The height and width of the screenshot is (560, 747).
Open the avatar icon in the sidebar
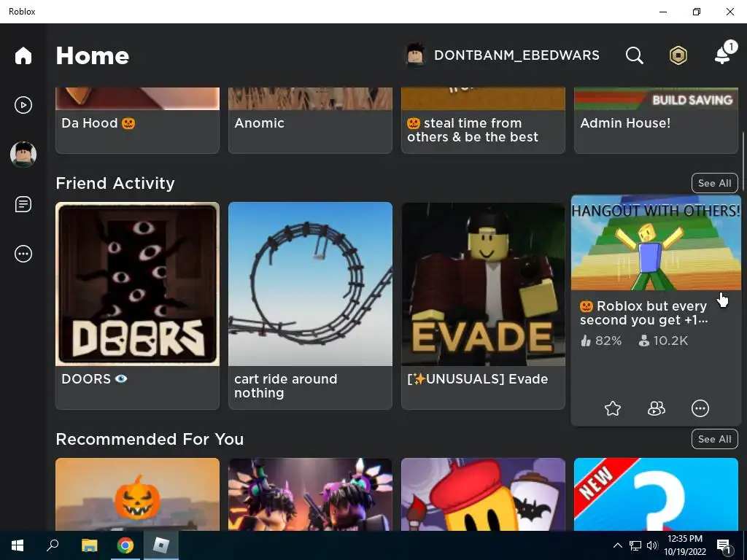click(23, 155)
